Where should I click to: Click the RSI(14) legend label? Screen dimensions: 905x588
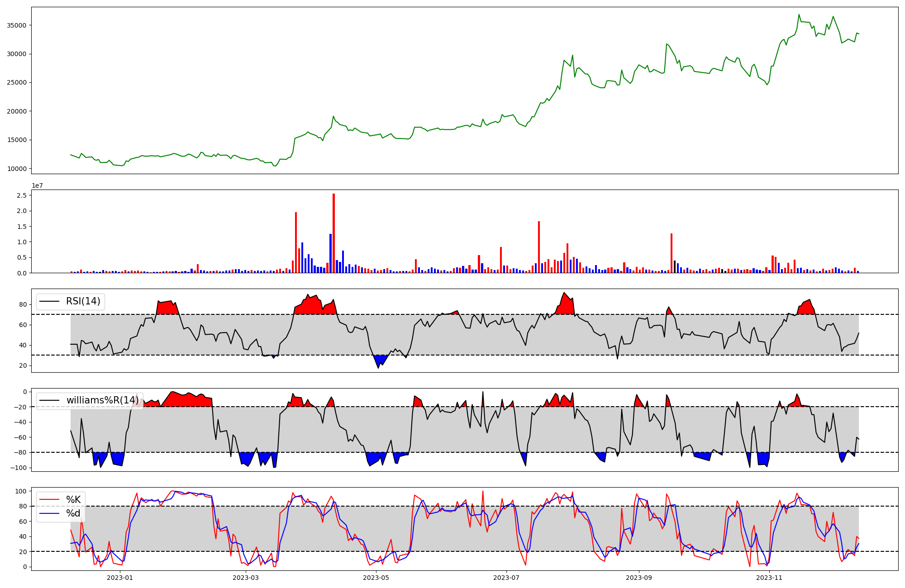click(x=83, y=301)
